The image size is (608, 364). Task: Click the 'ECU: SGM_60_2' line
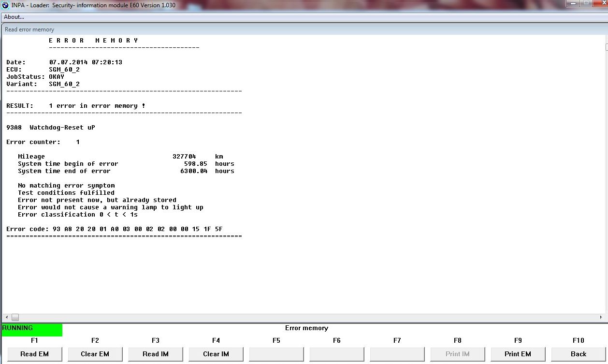pos(43,70)
